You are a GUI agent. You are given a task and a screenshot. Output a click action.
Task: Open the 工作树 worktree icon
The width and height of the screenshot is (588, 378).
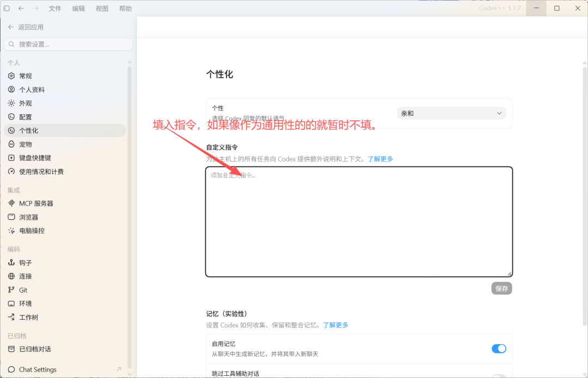(11, 317)
